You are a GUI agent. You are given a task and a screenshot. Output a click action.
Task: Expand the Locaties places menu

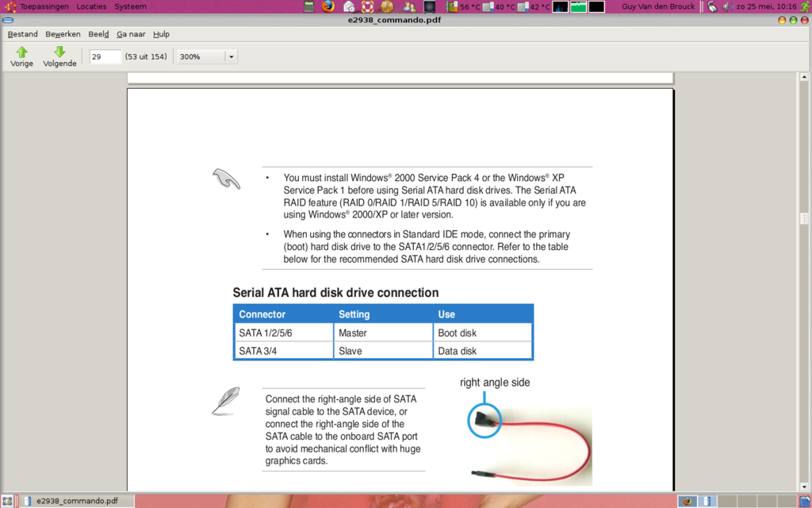[91, 6]
